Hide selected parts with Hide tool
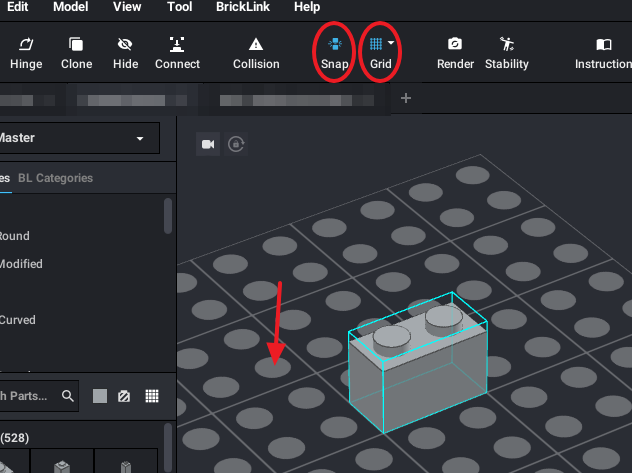Image resolution: width=632 pixels, height=473 pixels. pyautogui.click(x=125, y=53)
